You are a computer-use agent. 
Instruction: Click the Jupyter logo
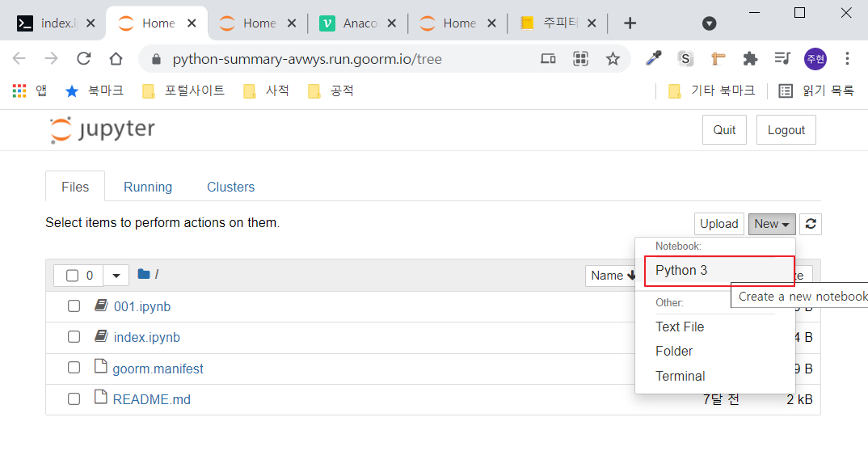click(x=102, y=129)
